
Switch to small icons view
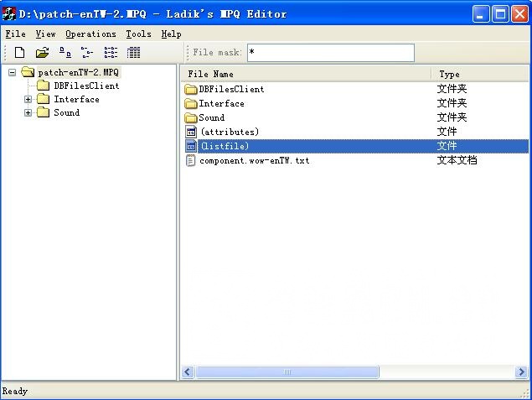(x=87, y=53)
